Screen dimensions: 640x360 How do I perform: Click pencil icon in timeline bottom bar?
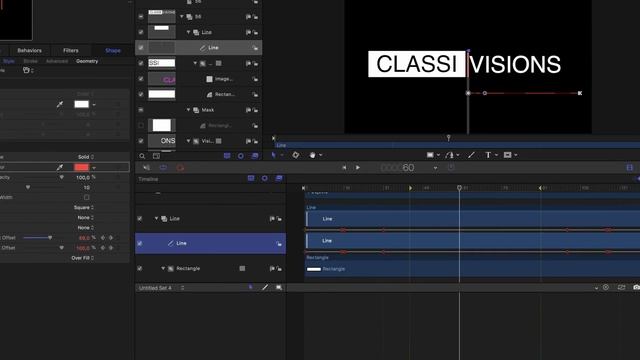tap(265, 288)
